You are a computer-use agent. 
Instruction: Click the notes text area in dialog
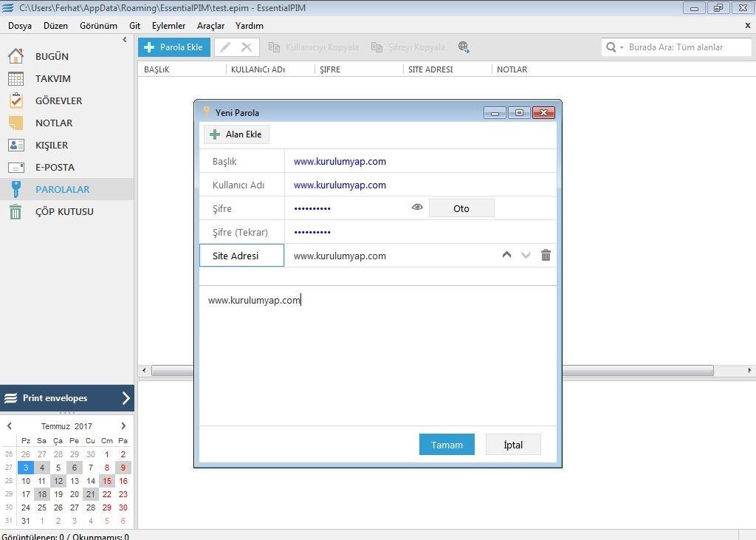(377, 355)
